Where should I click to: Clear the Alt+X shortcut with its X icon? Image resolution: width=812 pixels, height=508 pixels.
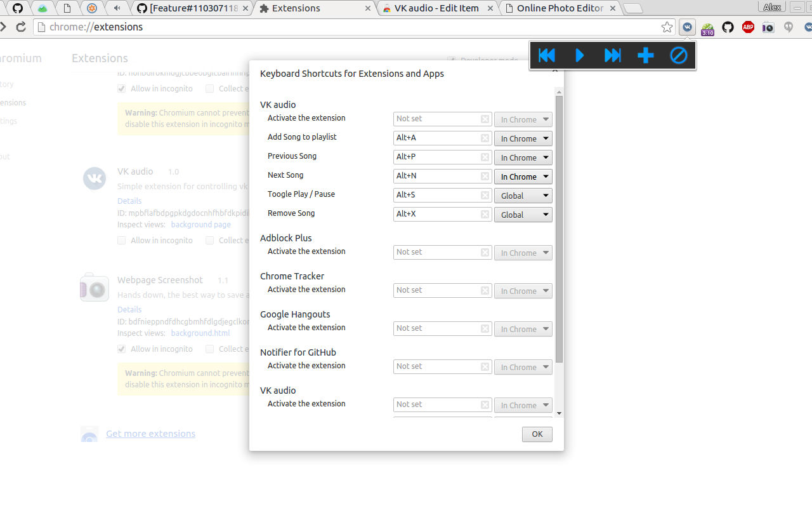click(485, 214)
